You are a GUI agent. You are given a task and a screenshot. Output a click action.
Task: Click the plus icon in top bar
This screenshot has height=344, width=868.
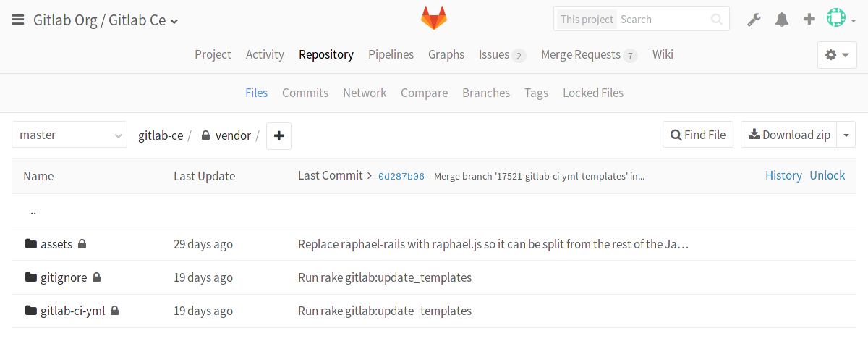[809, 20]
